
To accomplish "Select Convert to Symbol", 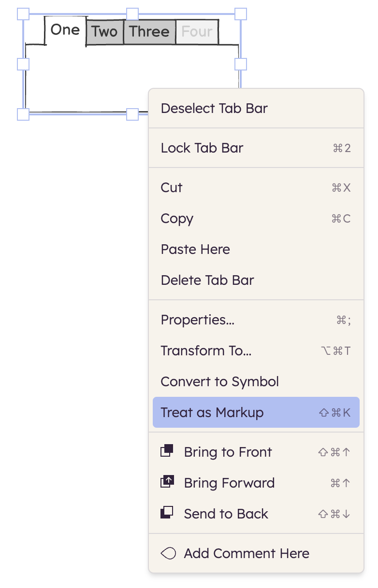I will pos(256,381).
